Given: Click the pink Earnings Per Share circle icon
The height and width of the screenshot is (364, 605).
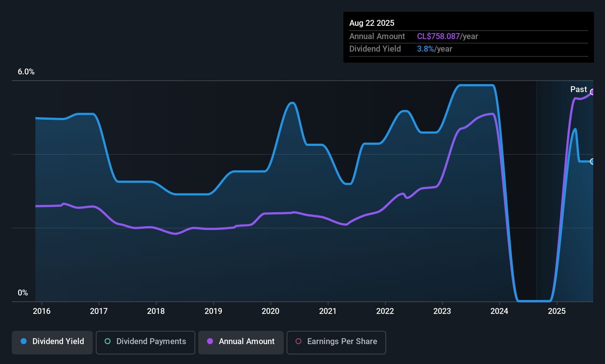Looking at the screenshot, I should (298, 342).
